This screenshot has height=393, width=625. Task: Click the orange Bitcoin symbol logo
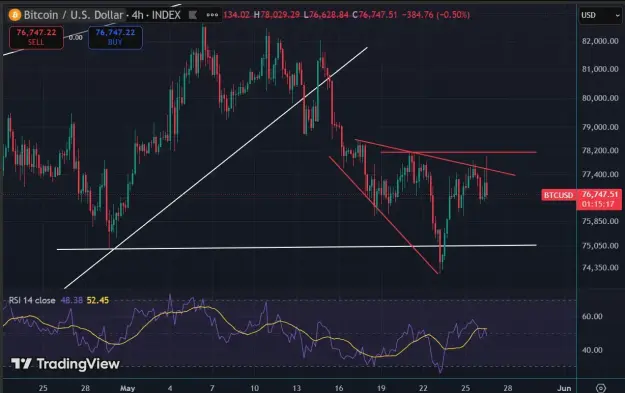click(15, 15)
